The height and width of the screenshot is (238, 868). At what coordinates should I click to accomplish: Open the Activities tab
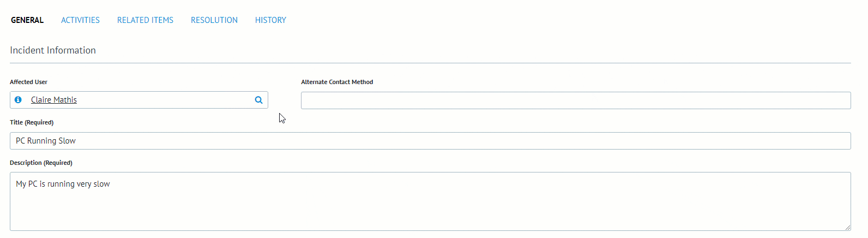pos(80,20)
